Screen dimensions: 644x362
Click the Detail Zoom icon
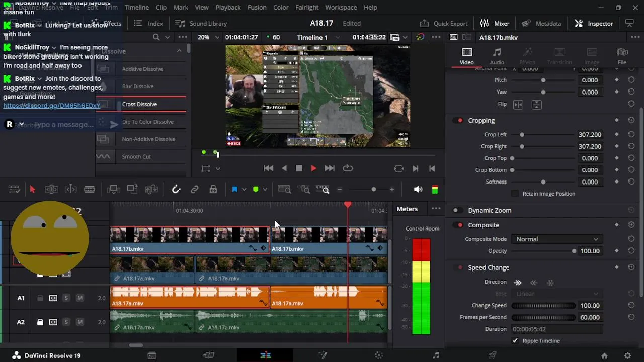point(304,189)
